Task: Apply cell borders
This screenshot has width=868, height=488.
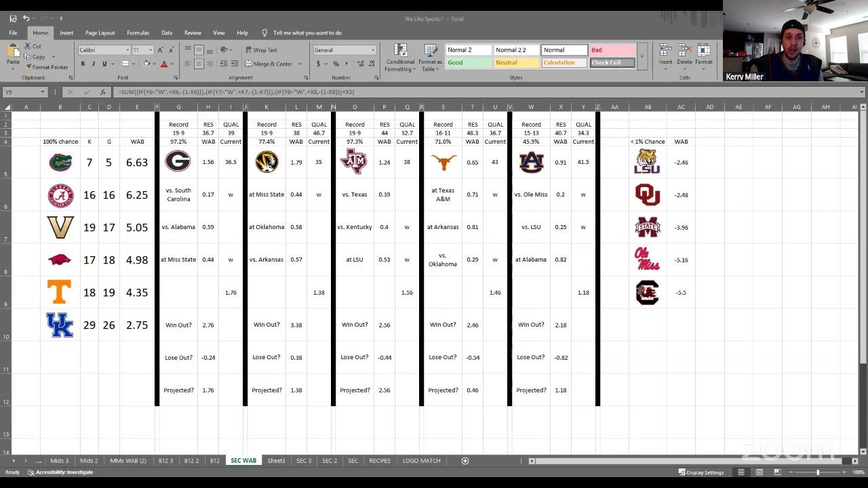Action: click(124, 64)
